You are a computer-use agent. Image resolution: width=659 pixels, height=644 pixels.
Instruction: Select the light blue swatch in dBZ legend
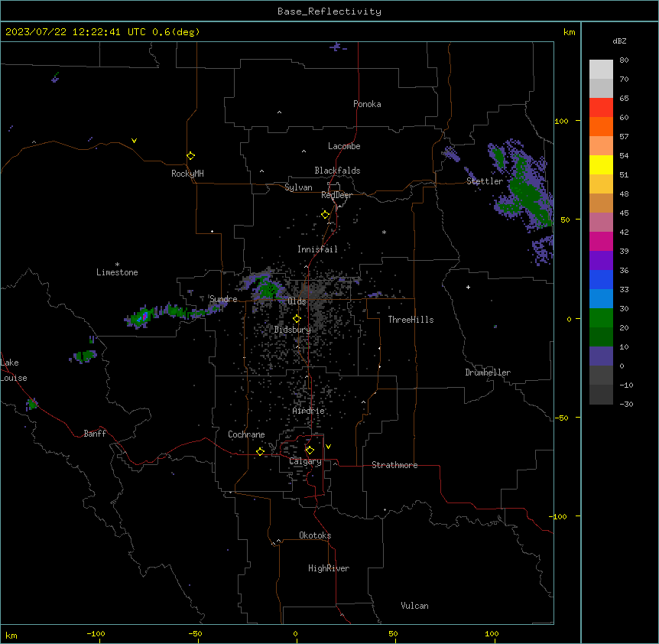601,299
